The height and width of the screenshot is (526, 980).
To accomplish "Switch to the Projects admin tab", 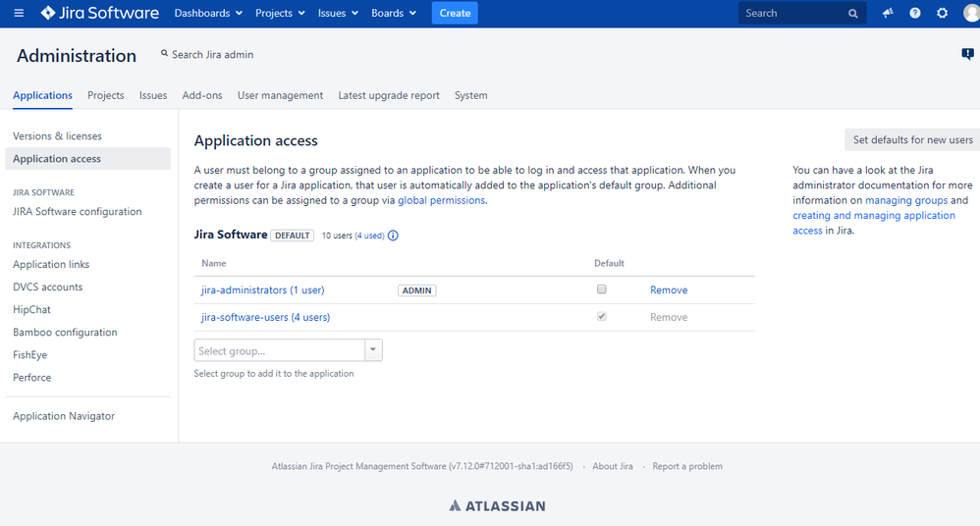I will [x=106, y=95].
